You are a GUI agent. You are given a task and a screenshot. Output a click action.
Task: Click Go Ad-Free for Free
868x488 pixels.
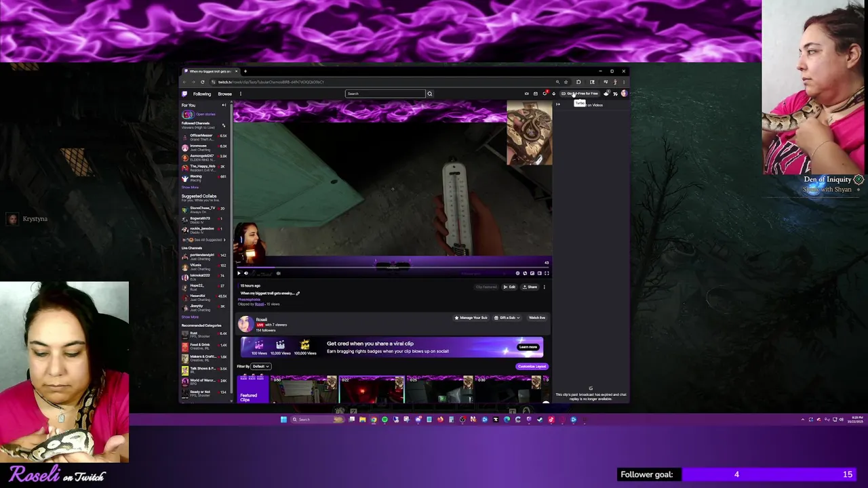(581, 94)
